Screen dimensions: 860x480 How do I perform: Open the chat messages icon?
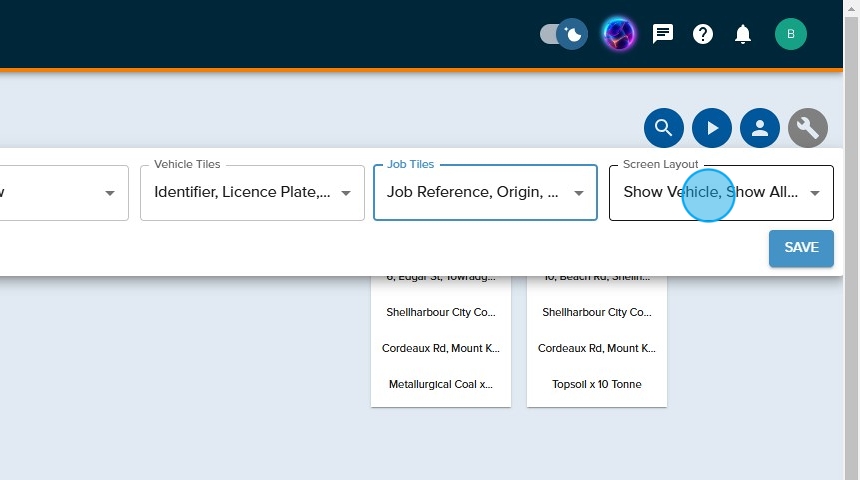pos(663,34)
